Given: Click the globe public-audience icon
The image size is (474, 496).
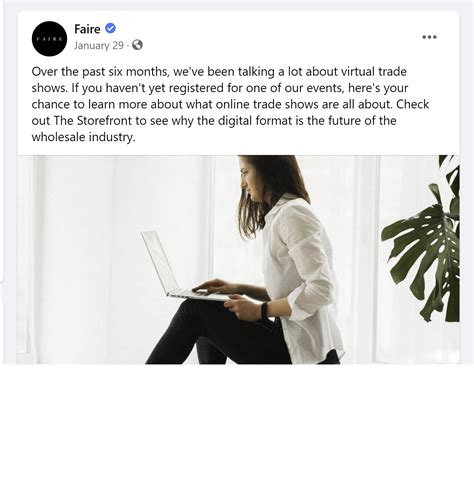Looking at the screenshot, I should click(137, 45).
